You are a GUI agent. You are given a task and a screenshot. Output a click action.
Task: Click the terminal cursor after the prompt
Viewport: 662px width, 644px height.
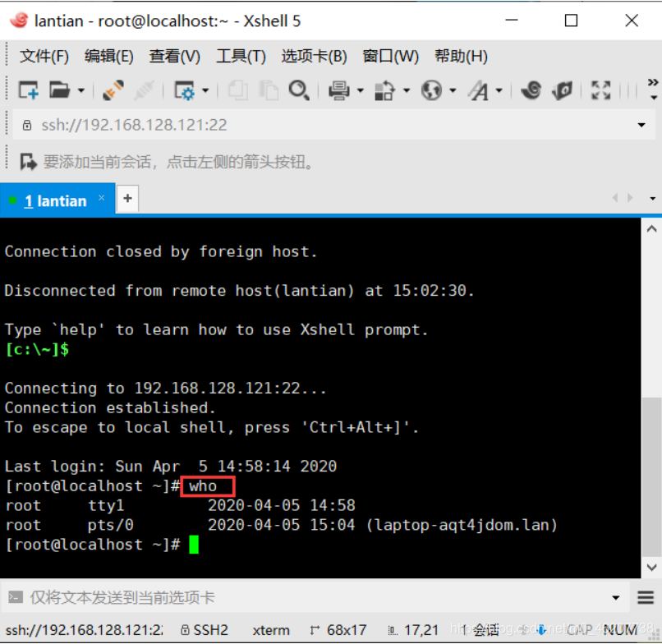[x=194, y=545]
